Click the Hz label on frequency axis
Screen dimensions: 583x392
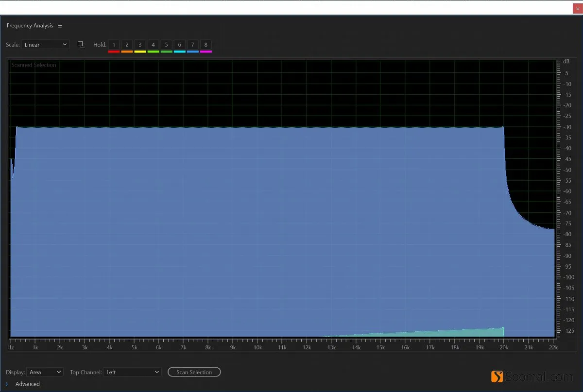10,348
